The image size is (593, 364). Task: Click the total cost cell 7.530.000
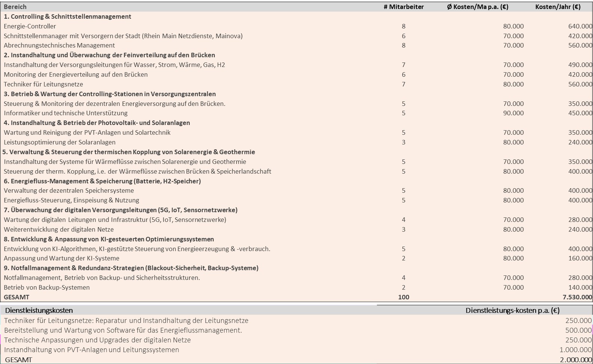pyautogui.click(x=577, y=297)
